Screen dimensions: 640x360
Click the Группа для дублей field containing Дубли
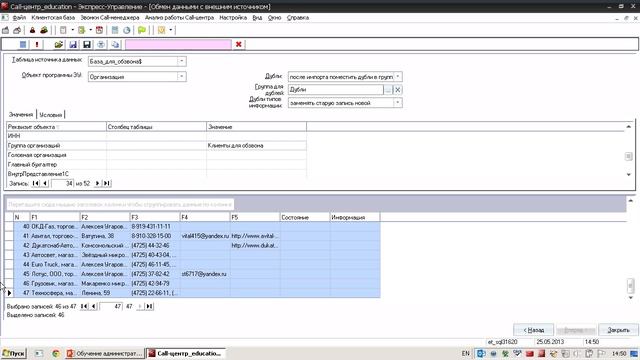tap(336, 89)
